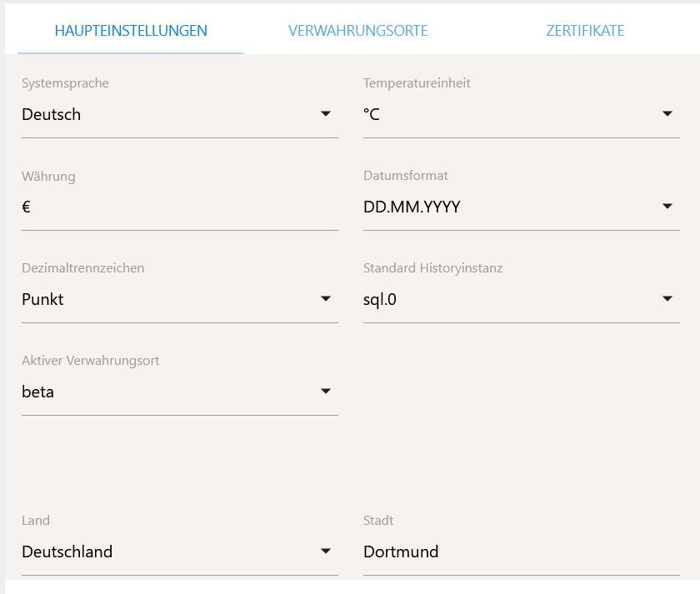Screen dimensions: 700x594
Task: Click the Stadt field containing Dortmund
Action: (x=521, y=552)
